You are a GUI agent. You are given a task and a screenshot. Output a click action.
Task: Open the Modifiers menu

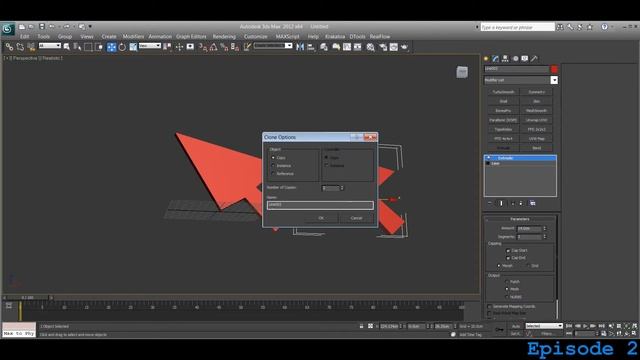(133, 37)
